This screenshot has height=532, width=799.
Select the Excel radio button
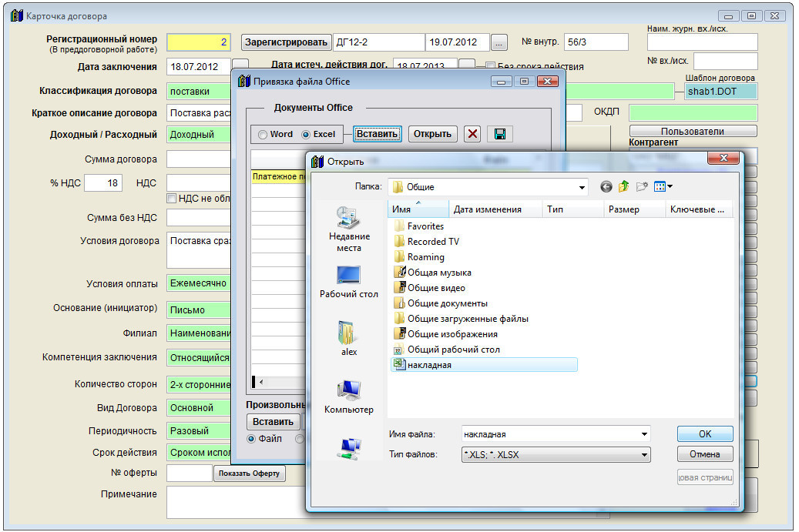pyautogui.click(x=306, y=134)
